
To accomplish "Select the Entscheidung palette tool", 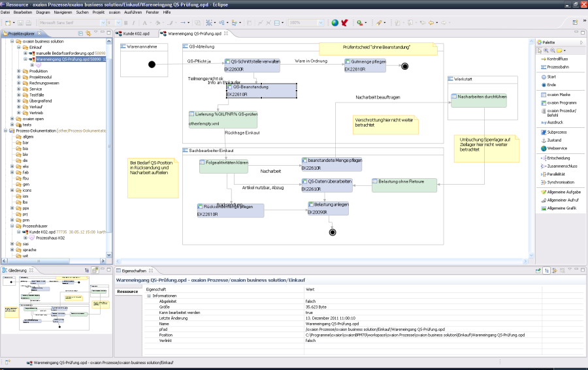I will pos(555,158).
